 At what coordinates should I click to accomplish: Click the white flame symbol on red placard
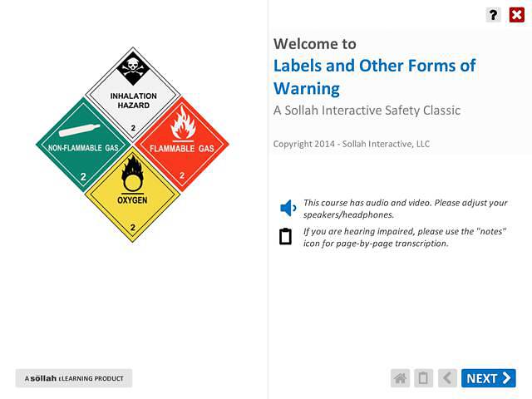coord(180,127)
